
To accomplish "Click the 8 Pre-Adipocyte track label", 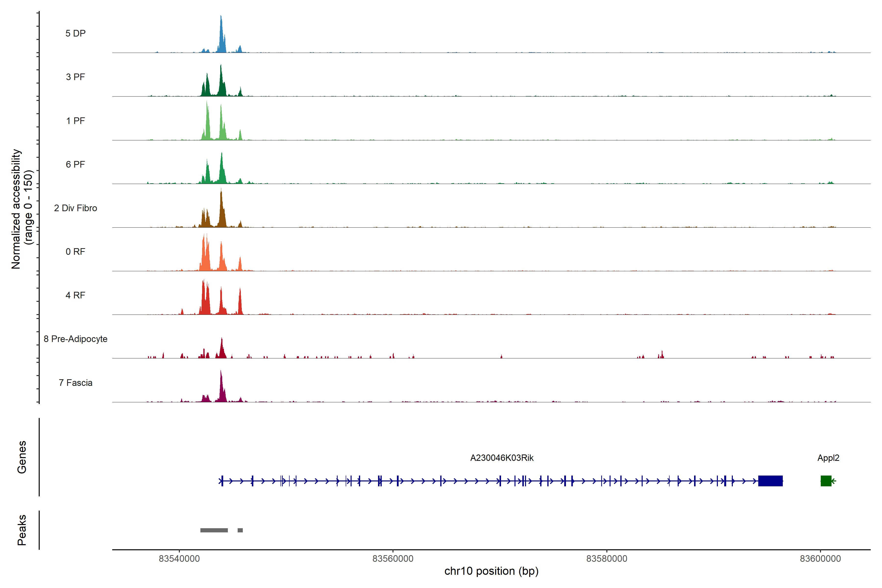I will coord(75,339).
